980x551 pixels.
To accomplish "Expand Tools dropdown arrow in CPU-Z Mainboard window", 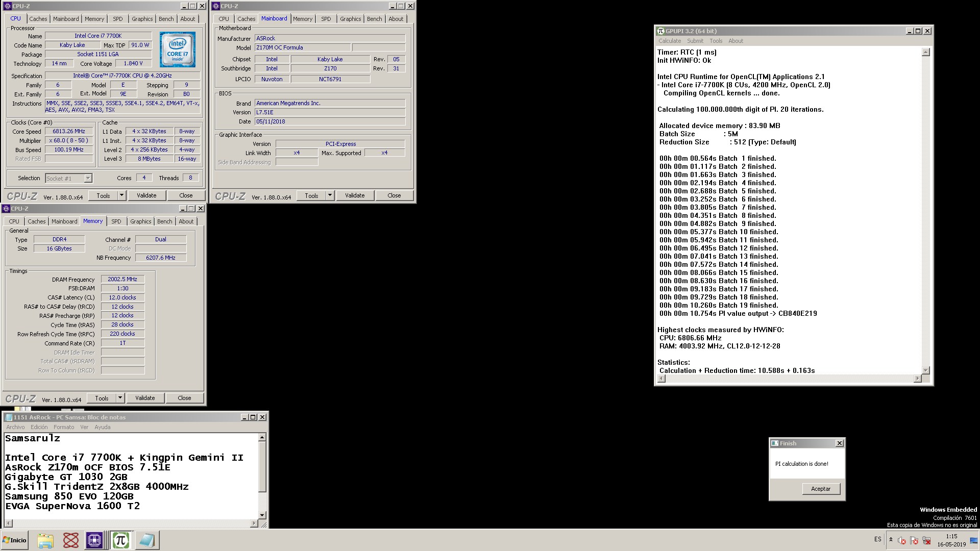I will [330, 195].
